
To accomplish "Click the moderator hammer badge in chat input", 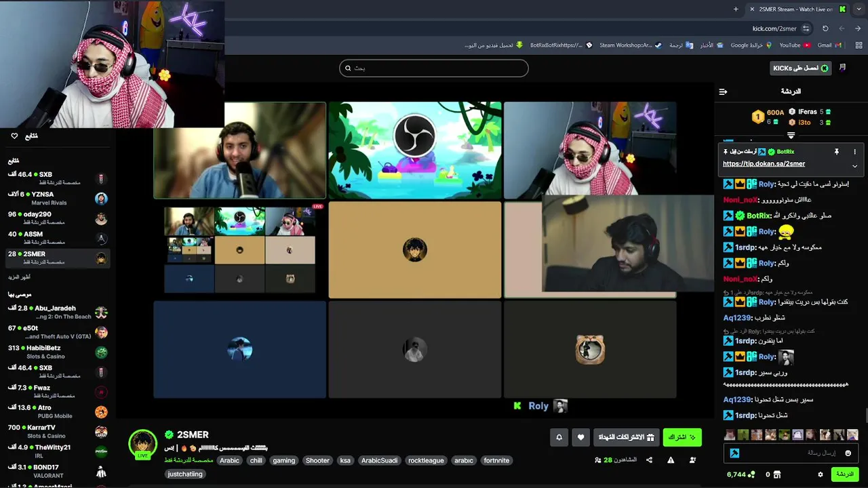I will (x=734, y=453).
